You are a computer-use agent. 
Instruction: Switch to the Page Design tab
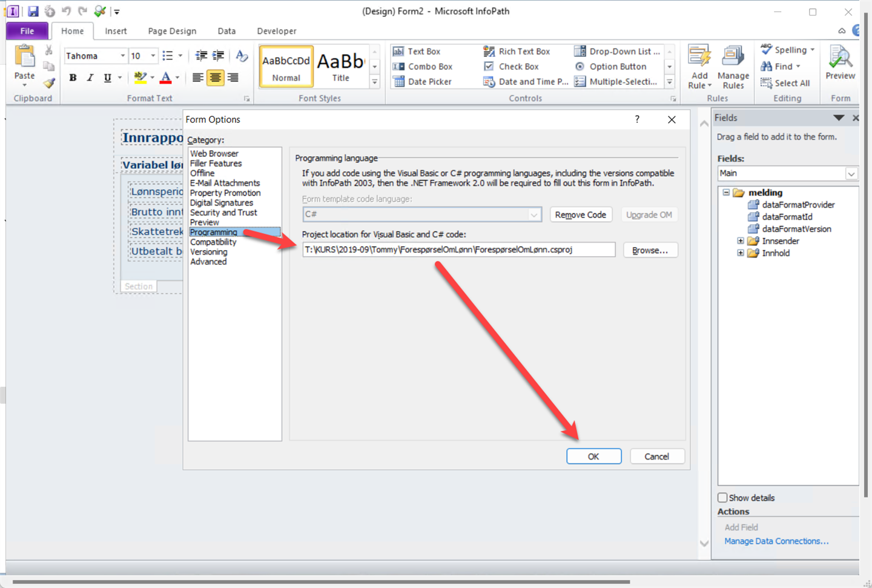[172, 31]
